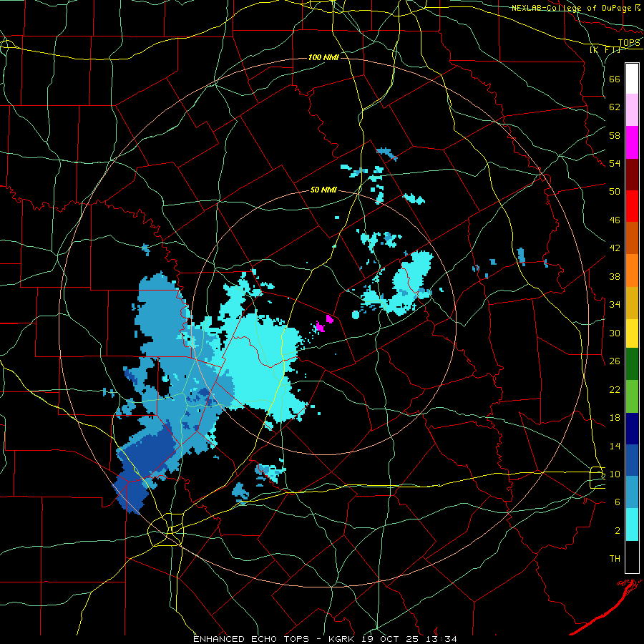Click the cyan legend swatch
The height and width of the screenshot is (644, 644).
pos(632,525)
